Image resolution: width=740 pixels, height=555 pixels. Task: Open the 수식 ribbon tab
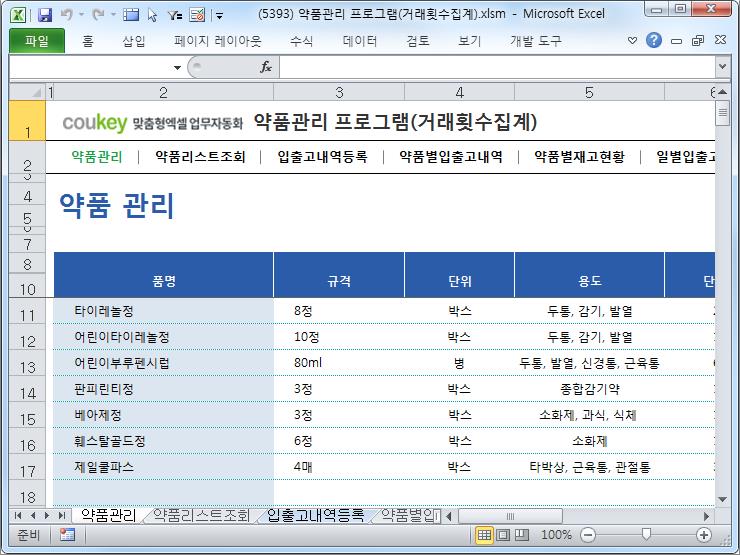tap(301, 42)
